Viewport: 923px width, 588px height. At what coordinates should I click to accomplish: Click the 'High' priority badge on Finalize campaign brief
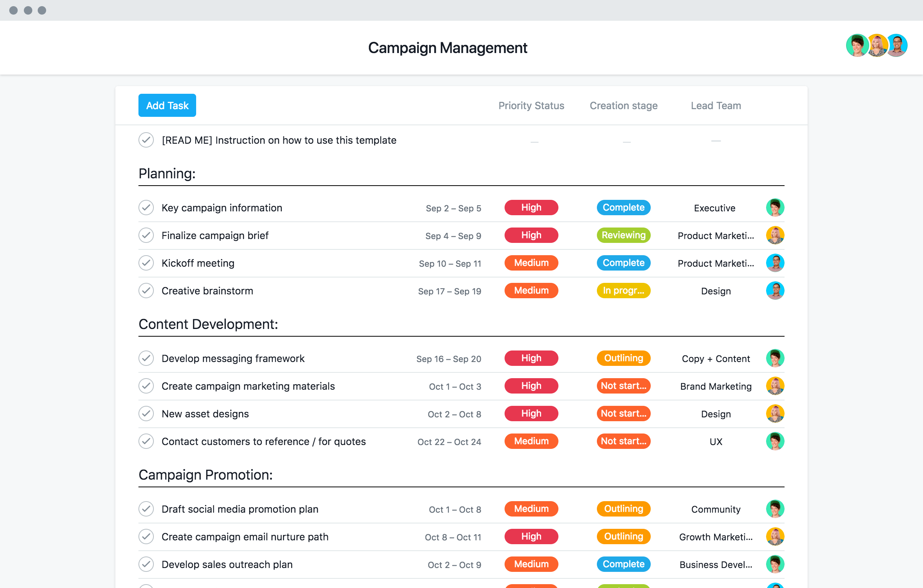531,235
